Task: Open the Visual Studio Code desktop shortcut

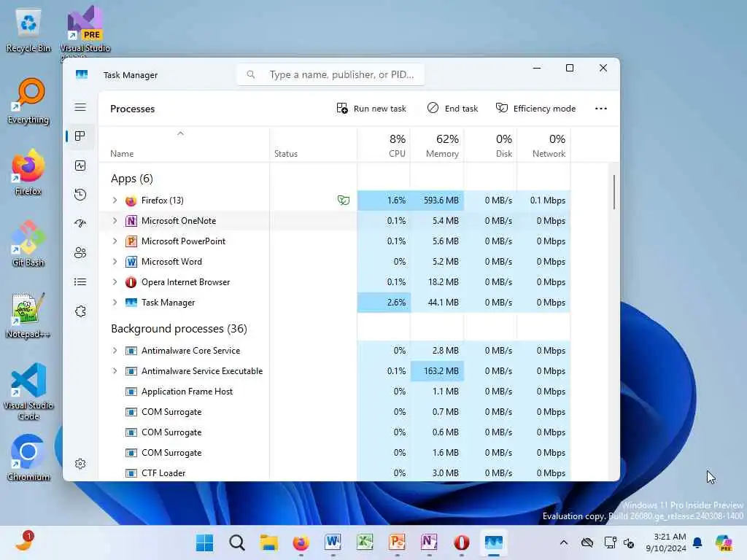Action: tap(28, 392)
